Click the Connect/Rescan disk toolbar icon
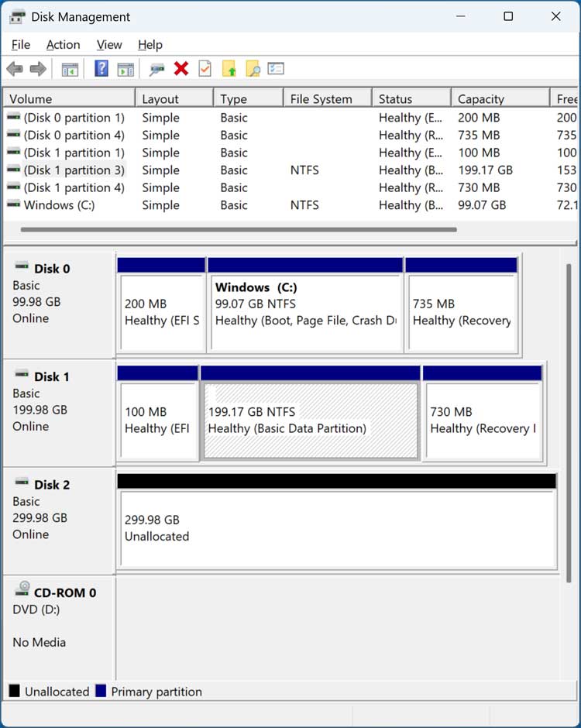Screen dimensions: 581x728 coord(157,69)
